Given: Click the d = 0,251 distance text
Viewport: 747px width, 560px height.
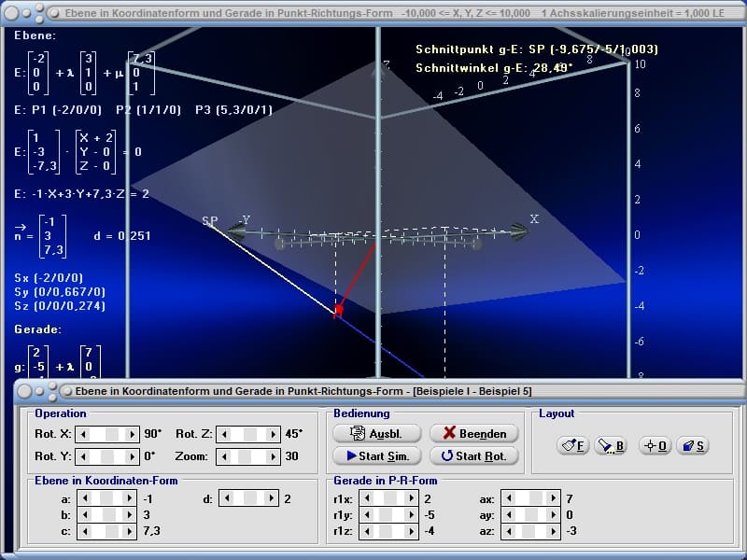Looking at the screenshot, I should click(122, 236).
